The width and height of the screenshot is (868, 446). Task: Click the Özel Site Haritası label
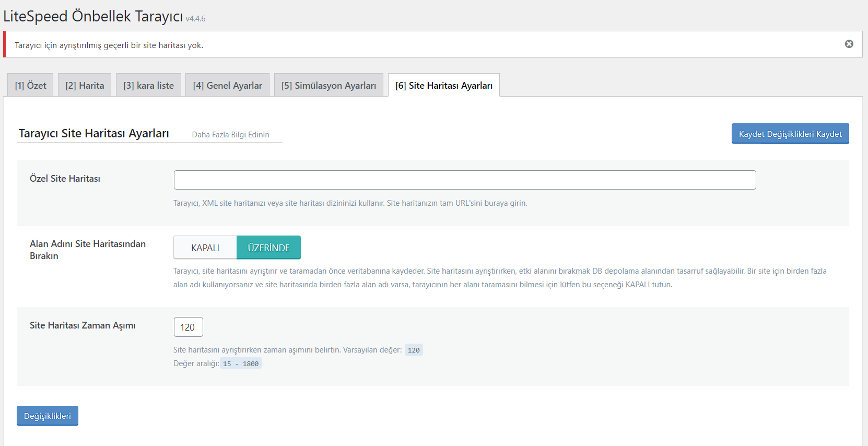(65, 179)
